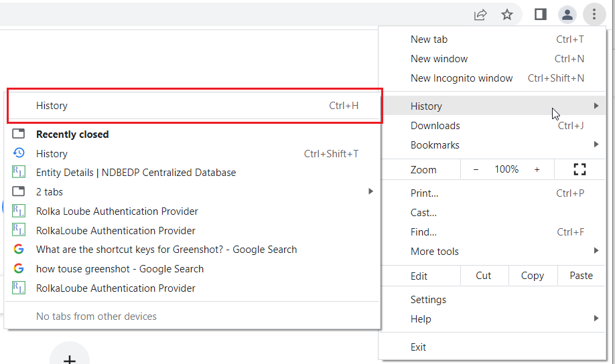Select New Incognito window
The image size is (615, 364).
pos(462,78)
